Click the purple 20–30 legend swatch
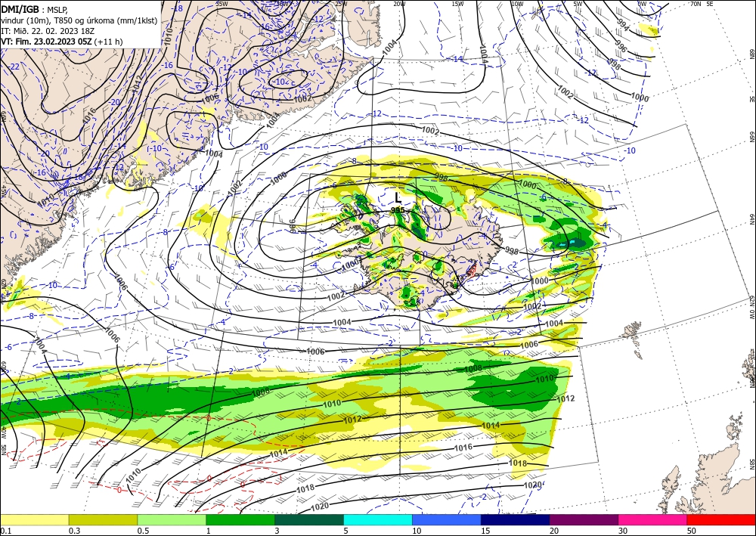Screen dimensions: 756x536 pos(584,519)
